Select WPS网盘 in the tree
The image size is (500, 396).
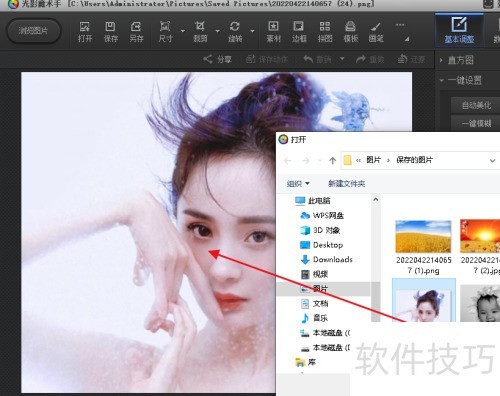click(322, 215)
